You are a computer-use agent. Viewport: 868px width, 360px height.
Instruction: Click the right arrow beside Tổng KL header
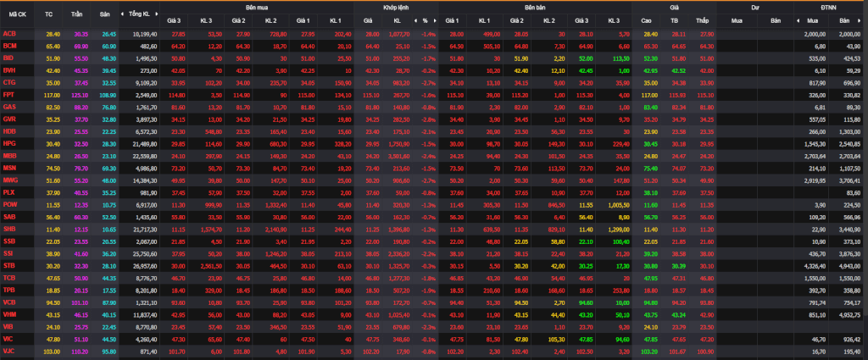point(156,14)
